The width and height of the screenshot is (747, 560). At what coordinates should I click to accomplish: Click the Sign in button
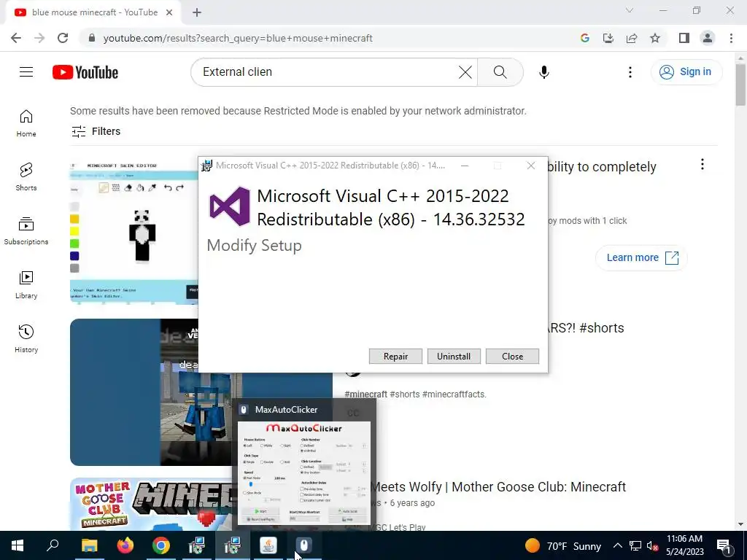point(686,72)
